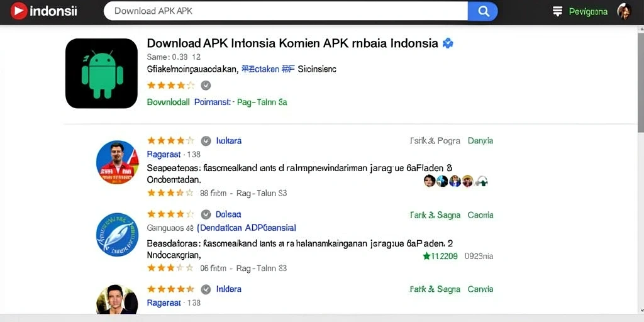Click stars next to 06 fitm
Image resolution: width=644 pixels, height=322 pixels.
point(170,268)
